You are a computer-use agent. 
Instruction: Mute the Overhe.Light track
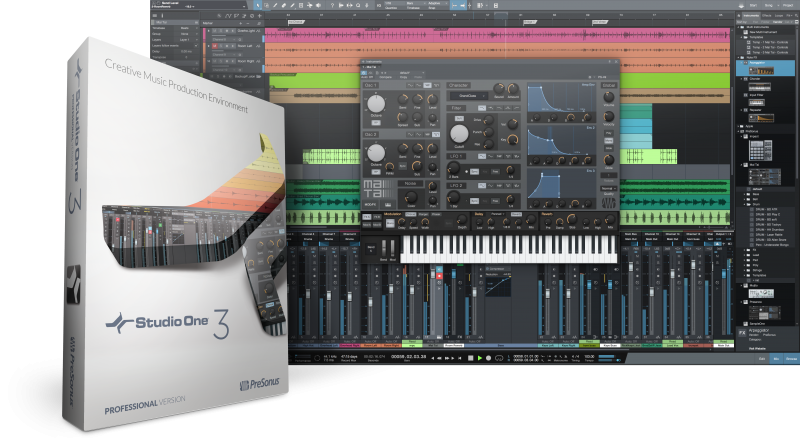pos(214,31)
